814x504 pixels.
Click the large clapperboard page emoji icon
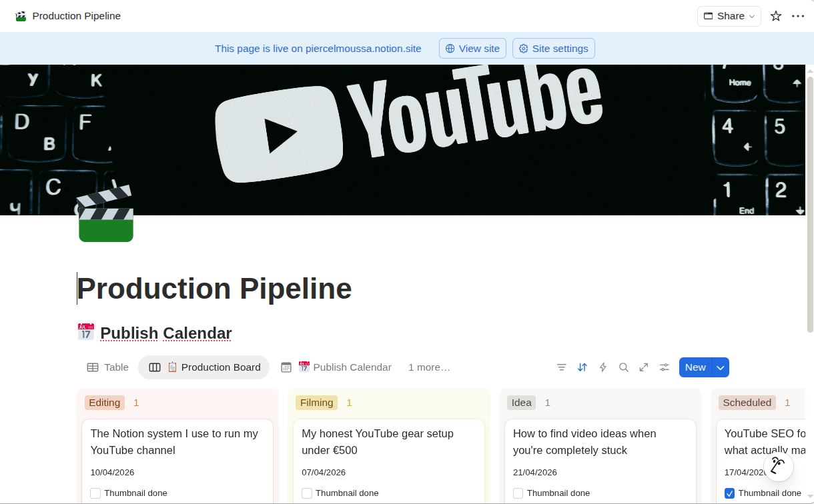pos(105,214)
